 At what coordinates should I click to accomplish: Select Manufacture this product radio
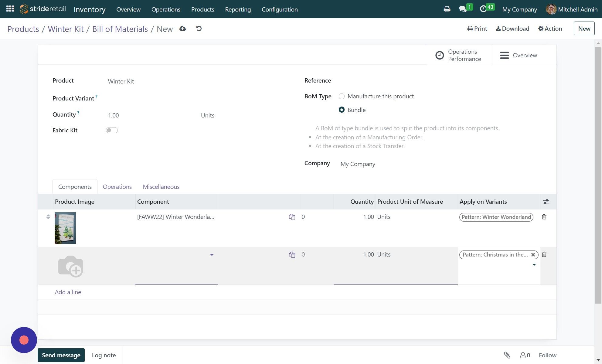tap(342, 96)
